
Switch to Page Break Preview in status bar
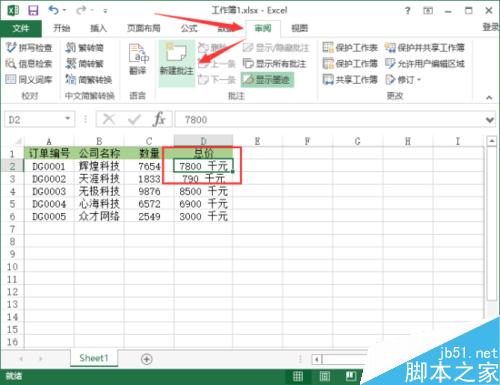[351, 377]
